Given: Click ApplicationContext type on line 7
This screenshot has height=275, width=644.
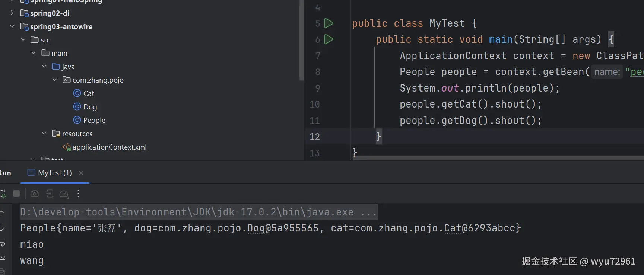Looking at the screenshot, I should click(453, 56).
